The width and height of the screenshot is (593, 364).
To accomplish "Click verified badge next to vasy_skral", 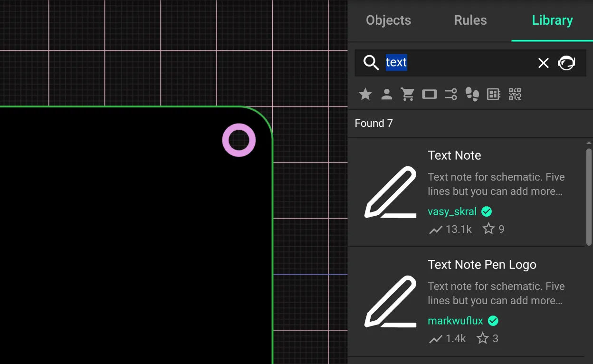I will click(x=487, y=211).
